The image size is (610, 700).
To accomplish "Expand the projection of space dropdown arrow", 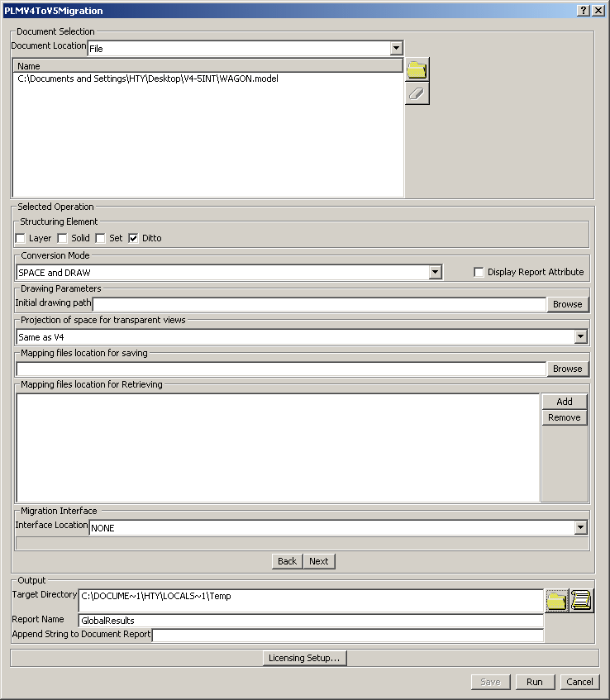I will tap(580, 336).
